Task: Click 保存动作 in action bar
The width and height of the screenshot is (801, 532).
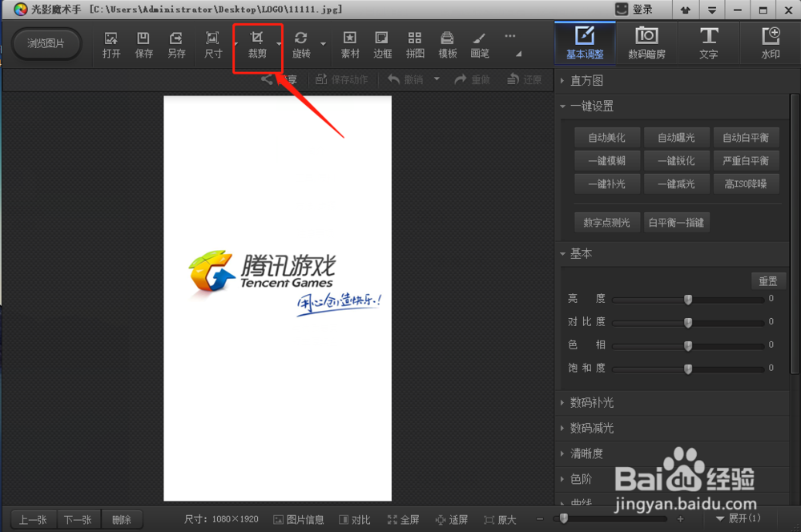Action: point(342,79)
